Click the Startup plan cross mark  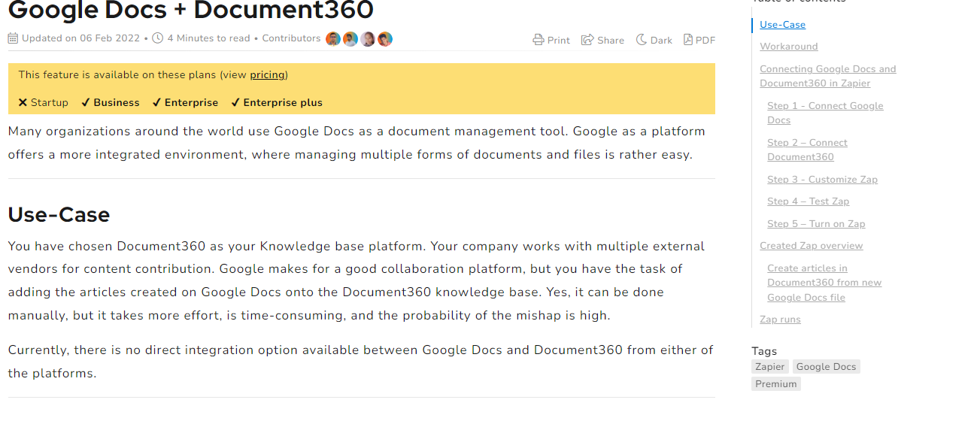click(x=23, y=102)
